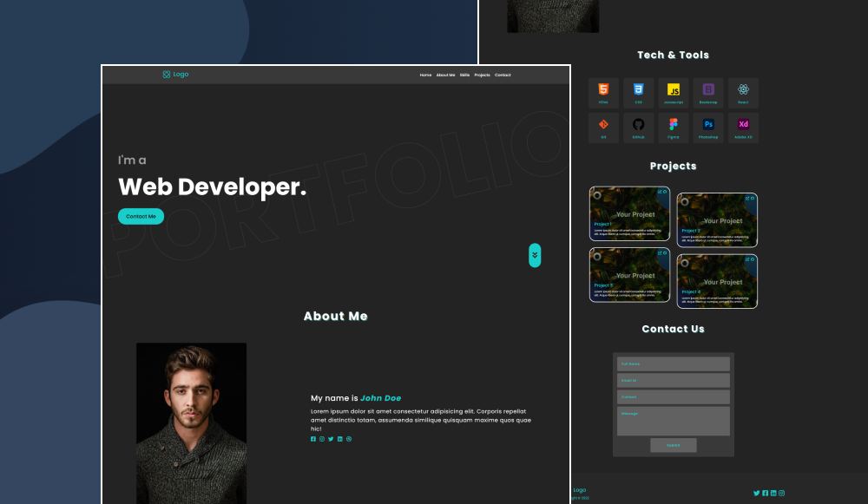Click the Full Name input field
The height and width of the screenshot is (504, 868).
pos(674,363)
